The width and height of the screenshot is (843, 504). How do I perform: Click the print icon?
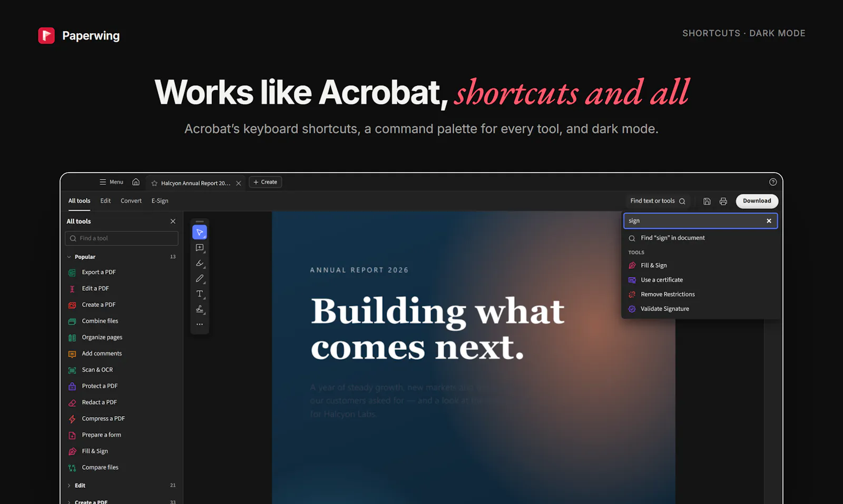pyautogui.click(x=723, y=201)
